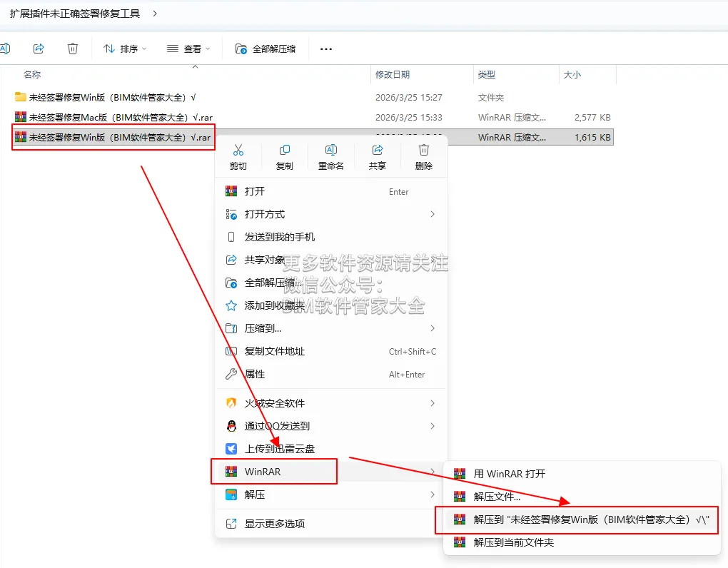Click the icon beside 打开方式

[x=231, y=214]
